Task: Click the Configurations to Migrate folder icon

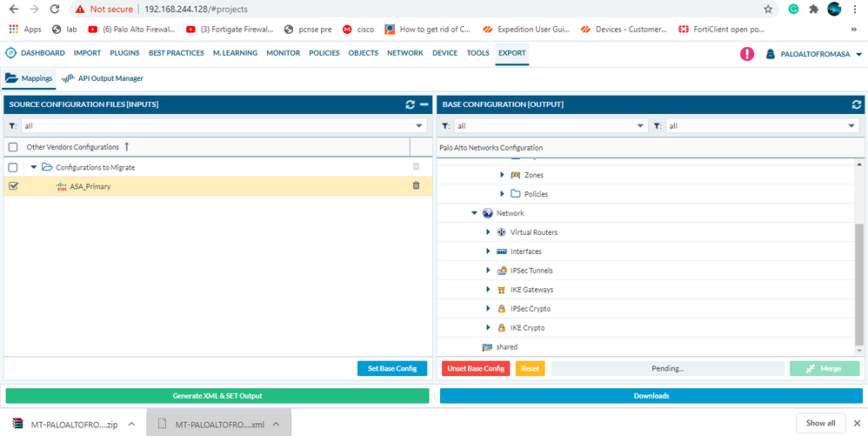Action: pyautogui.click(x=47, y=167)
